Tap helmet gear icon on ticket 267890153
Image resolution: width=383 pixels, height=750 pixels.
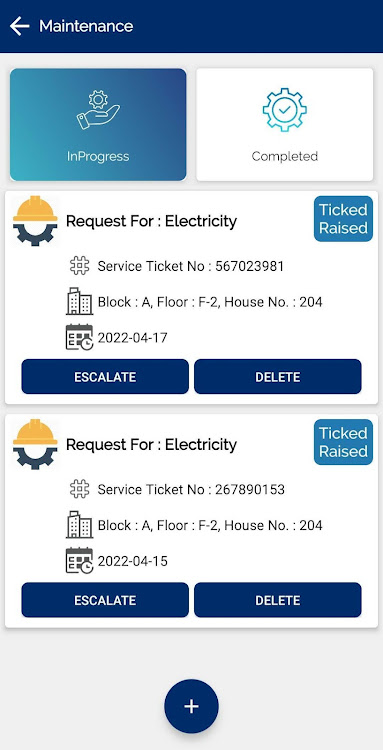pos(35,444)
